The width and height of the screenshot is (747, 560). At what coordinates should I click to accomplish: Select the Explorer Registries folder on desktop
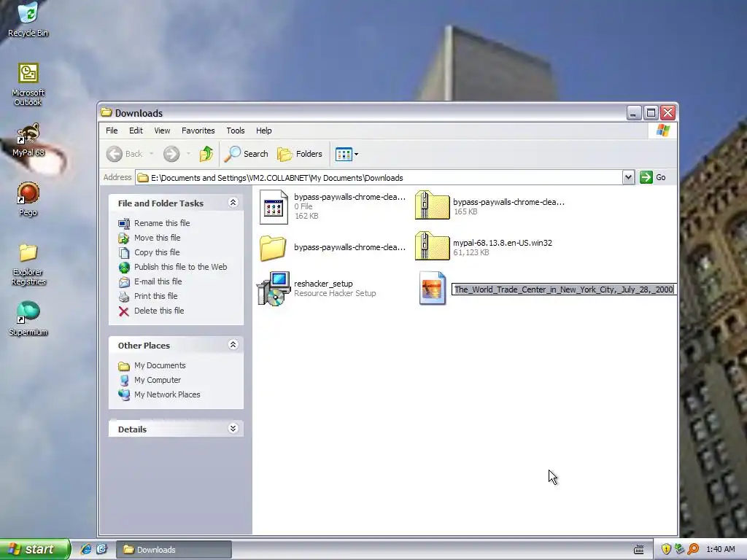(28, 264)
